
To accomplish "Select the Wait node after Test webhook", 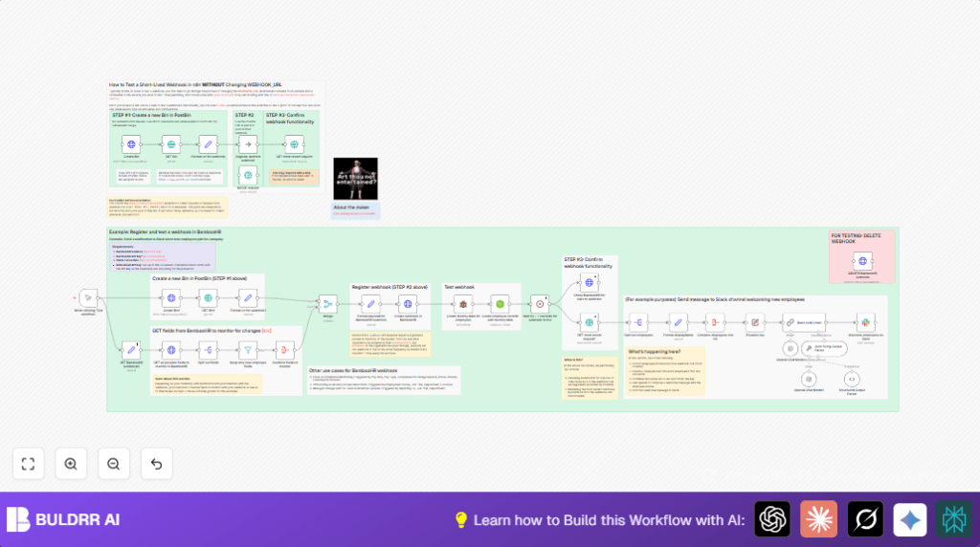I will pos(539,303).
